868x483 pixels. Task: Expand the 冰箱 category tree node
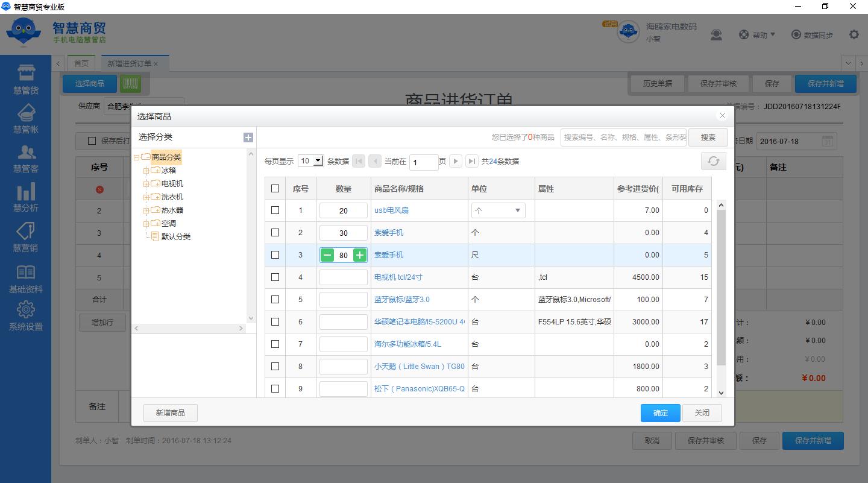[x=146, y=171]
